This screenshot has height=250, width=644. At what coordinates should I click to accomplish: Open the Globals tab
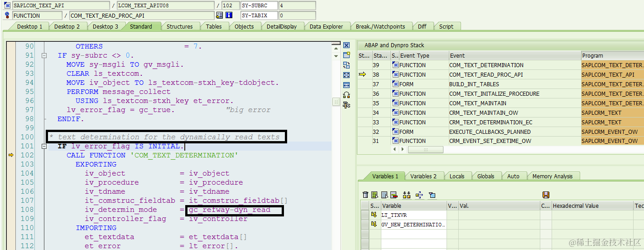point(485,176)
